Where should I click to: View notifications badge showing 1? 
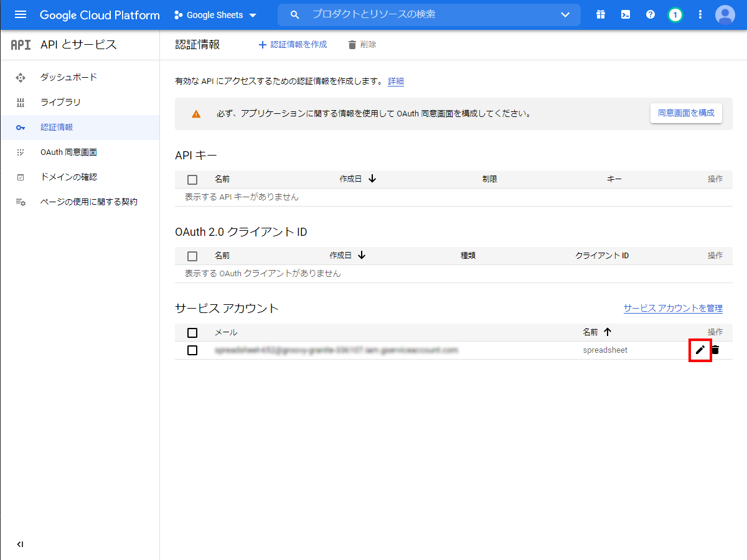tap(675, 14)
